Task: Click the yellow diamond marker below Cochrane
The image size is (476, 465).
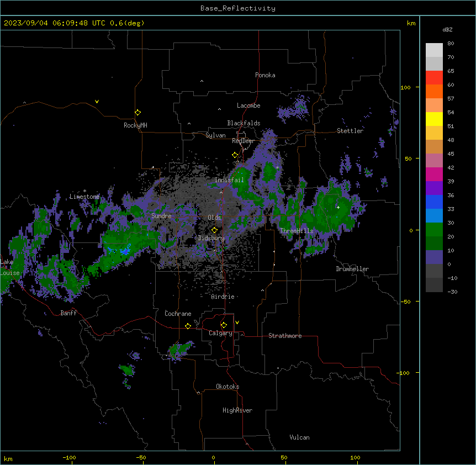Action: tap(188, 326)
